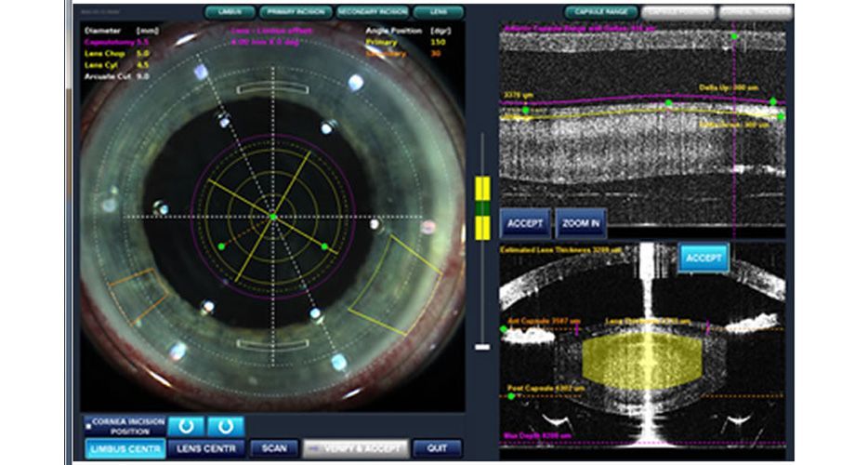Open the Capsule Range tab
This screenshot has width=868, height=465.
point(599,12)
